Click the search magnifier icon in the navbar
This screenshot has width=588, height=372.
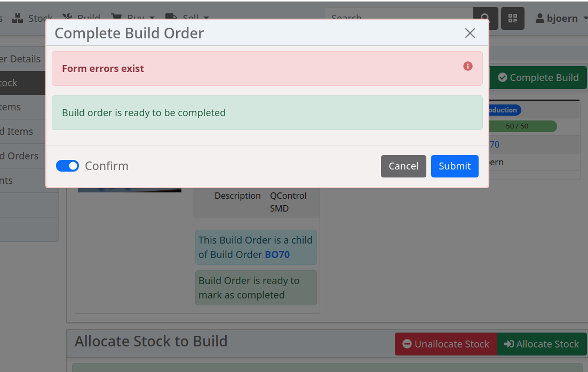485,18
